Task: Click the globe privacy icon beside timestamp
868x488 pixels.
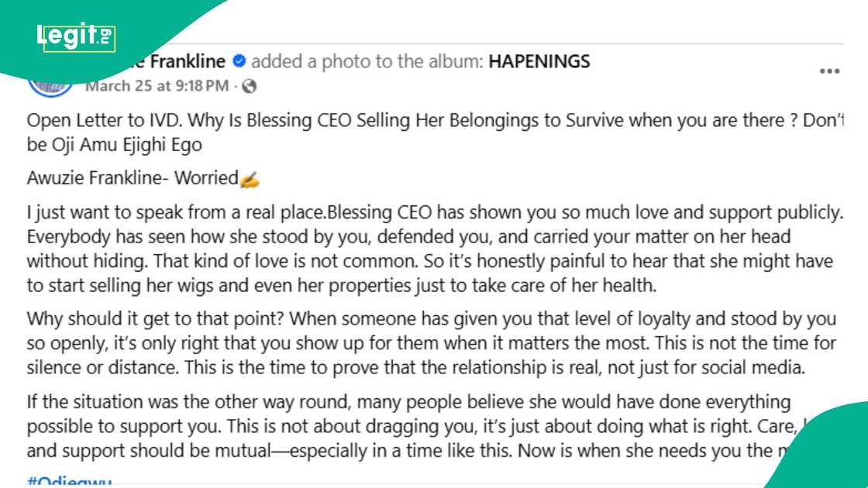Action: (250, 86)
